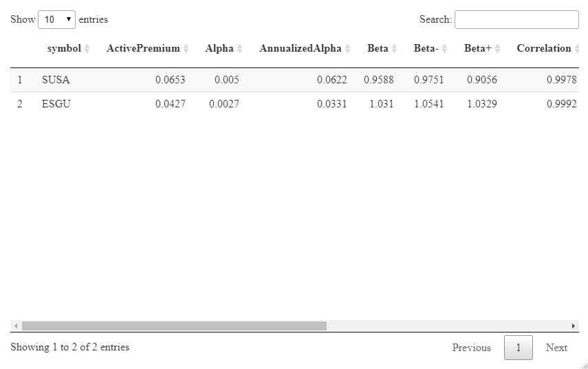The image size is (588, 369).
Task: Sort by ActivePremium sort arrows
Action: click(186, 48)
